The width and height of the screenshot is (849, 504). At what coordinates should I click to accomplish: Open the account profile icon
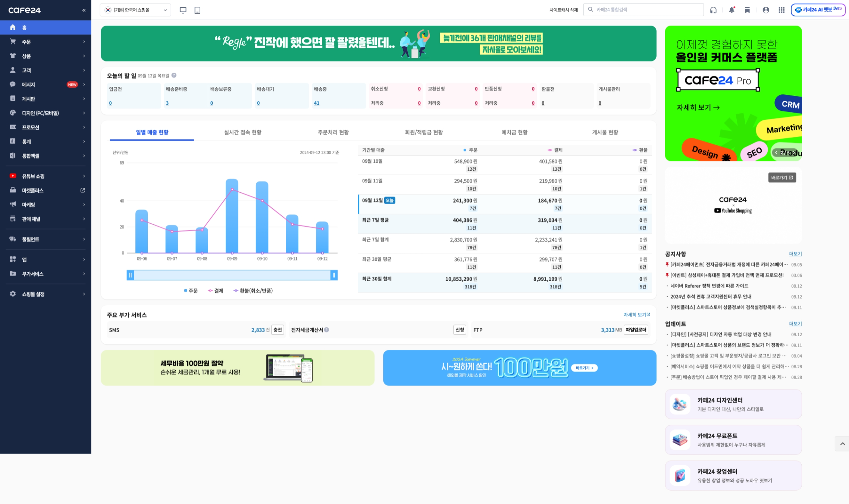[x=766, y=10]
